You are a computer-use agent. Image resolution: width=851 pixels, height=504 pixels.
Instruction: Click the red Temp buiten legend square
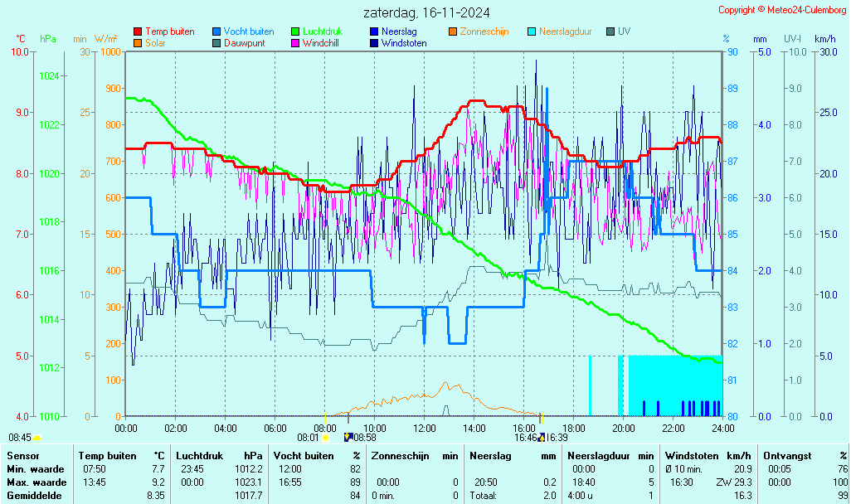click(138, 31)
